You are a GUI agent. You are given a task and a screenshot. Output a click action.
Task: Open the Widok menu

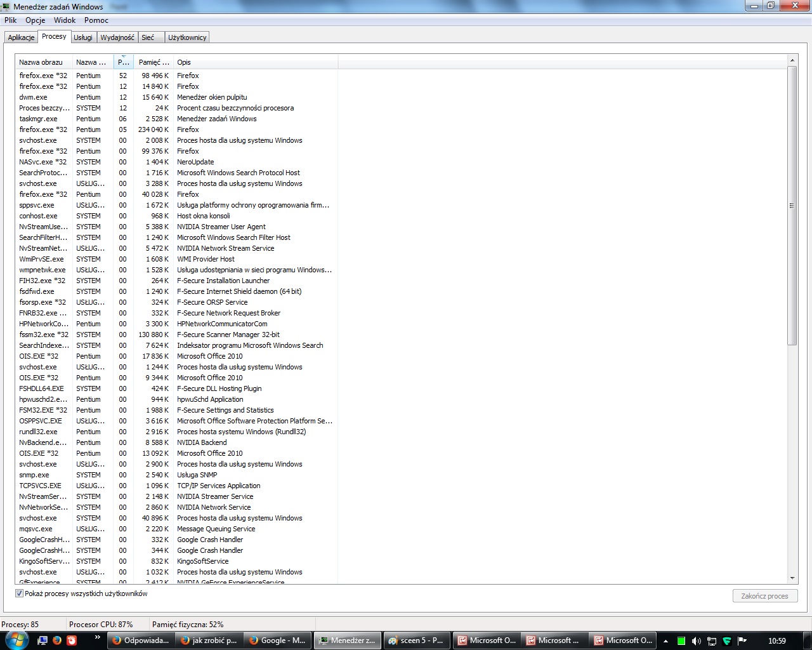[x=65, y=20]
